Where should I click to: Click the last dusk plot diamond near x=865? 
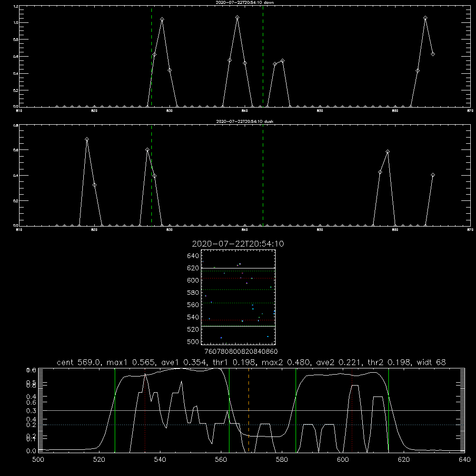(433, 175)
